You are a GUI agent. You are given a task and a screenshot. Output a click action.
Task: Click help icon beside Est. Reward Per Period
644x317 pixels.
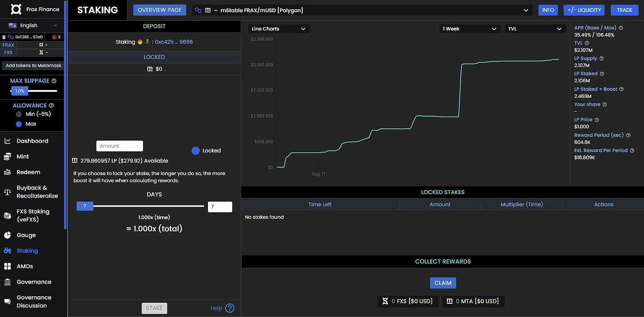coord(632,150)
